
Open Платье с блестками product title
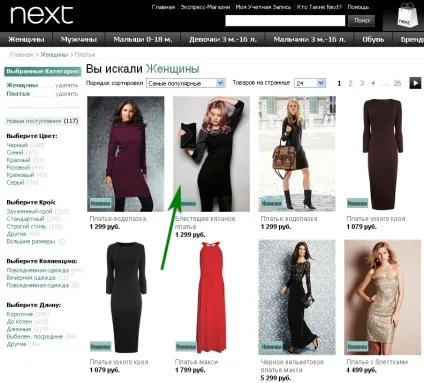[x=377, y=362]
